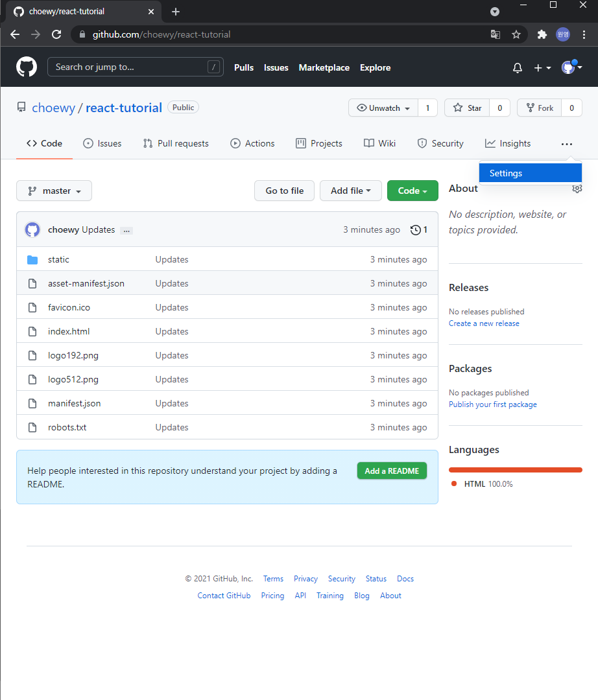Open the static folder icon
Image resolution: width=598 pixels, height=700 pixels.
click(32, 259)
